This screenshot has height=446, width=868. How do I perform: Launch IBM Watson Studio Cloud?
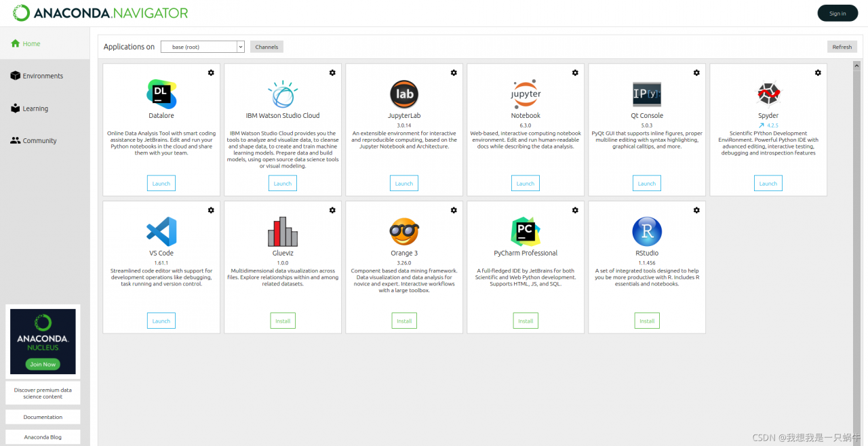283,183
